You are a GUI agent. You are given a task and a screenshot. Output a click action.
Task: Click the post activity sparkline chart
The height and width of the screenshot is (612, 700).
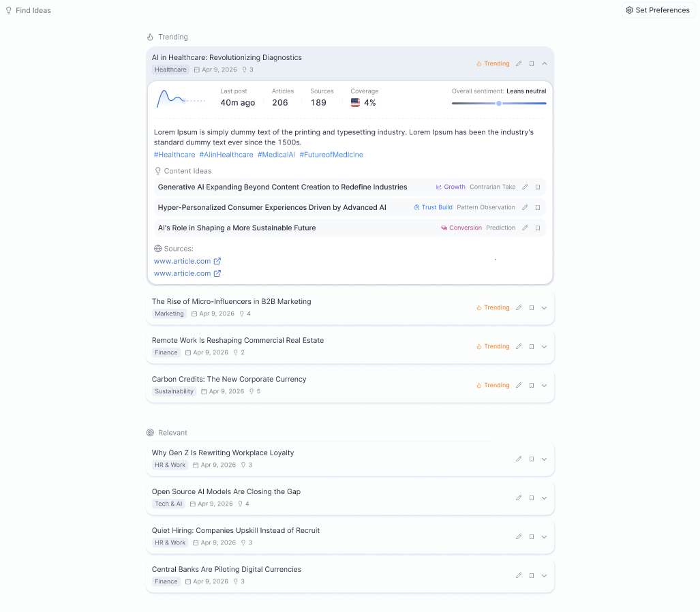click(x=181, y=99)
